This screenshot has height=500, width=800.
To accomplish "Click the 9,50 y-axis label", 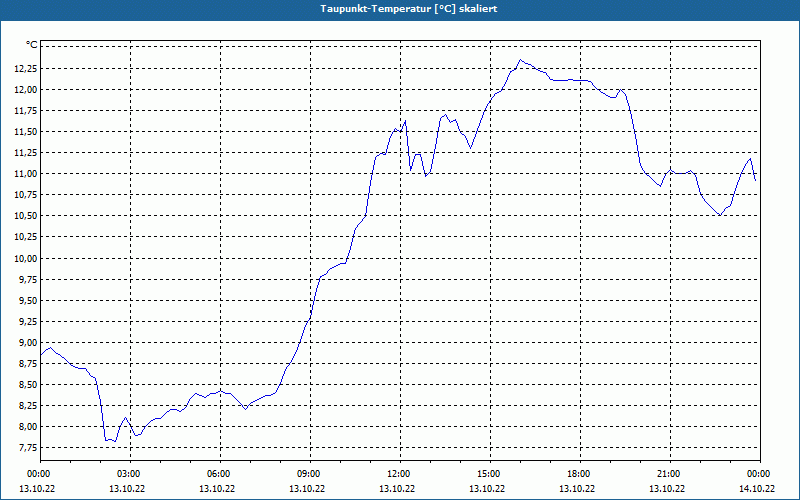I will coord(28,301).
